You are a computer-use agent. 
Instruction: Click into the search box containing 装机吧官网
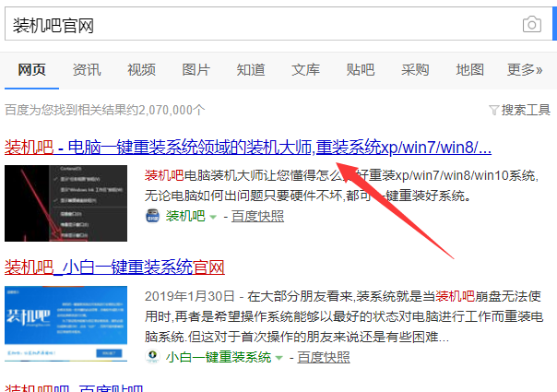tap(258, 24)
